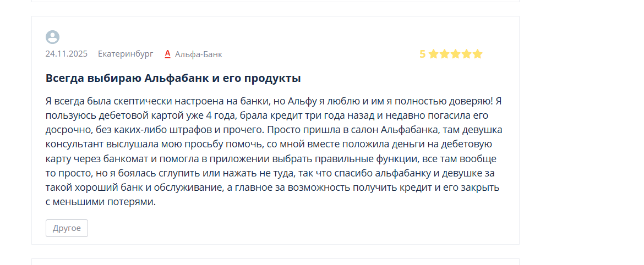Open review titled Всегда выбираю Альфабанк
644x265 pixels.
tap(173, 79)
